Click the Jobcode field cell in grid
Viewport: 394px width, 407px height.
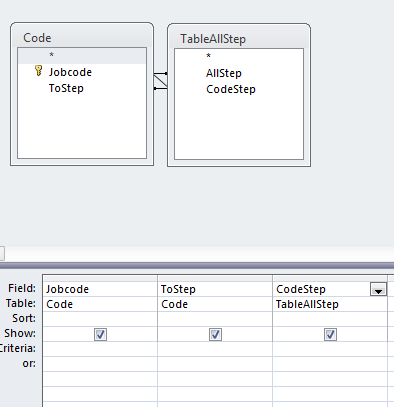[x=100, y=289]
